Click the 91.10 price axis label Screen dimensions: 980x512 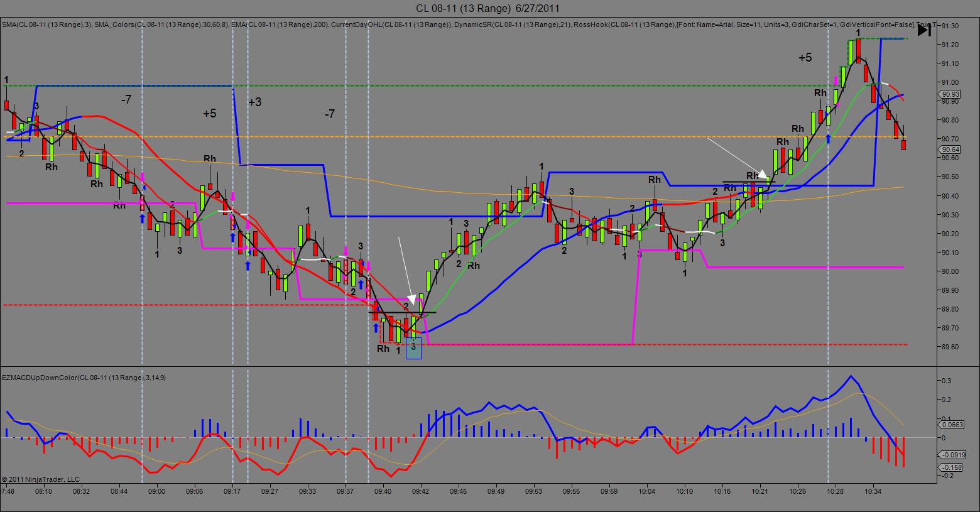point(950,63)
